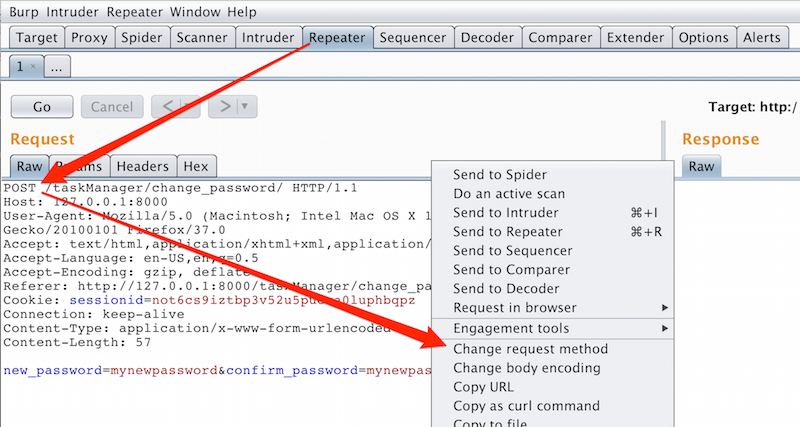
Task: Select the Headers request view tab
Action: [143, 166]
